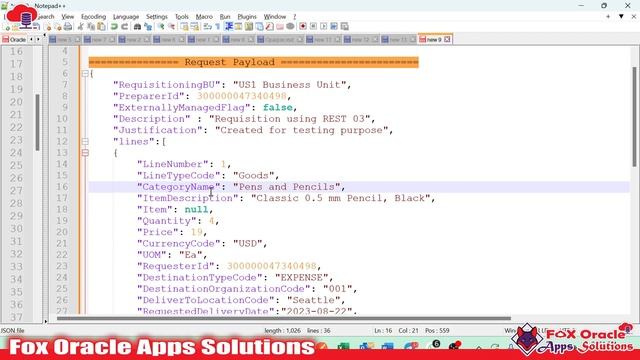Open the View menu
Image resolution: width=640 pixels, height=360 pixels.
(x=68, y=17)
